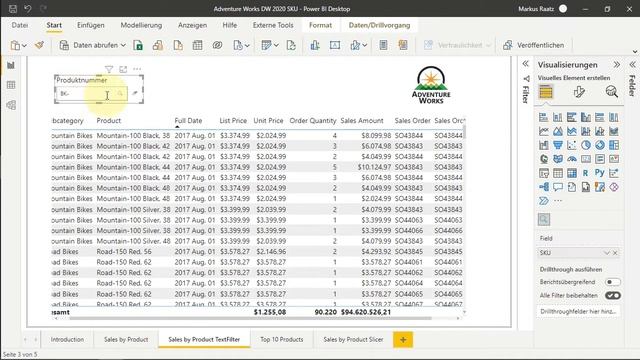This screenshot has height=360, width=640.
Task: Click the Refresh data icon
Action: (x=291, y=45)
